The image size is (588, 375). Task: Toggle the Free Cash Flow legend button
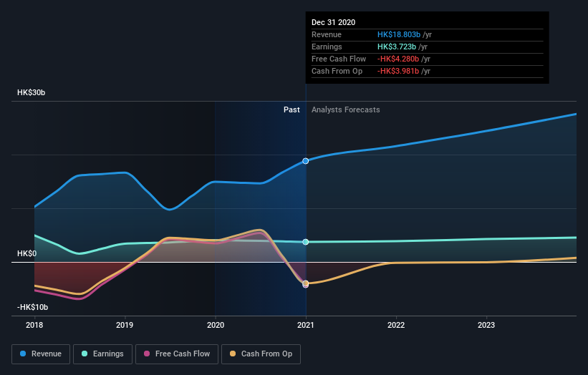click(177, 354)
